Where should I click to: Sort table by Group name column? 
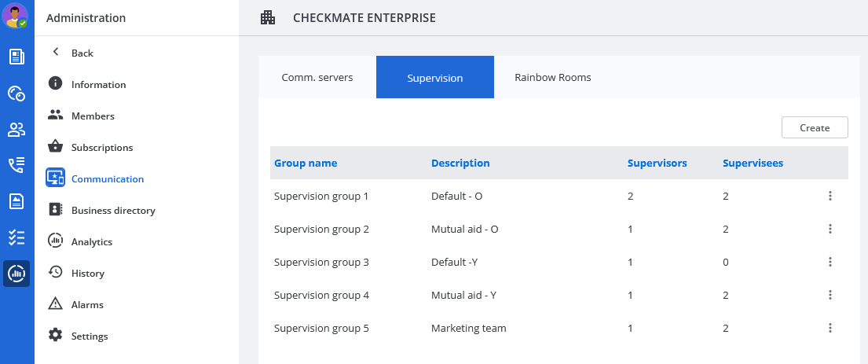click(306, 163)
